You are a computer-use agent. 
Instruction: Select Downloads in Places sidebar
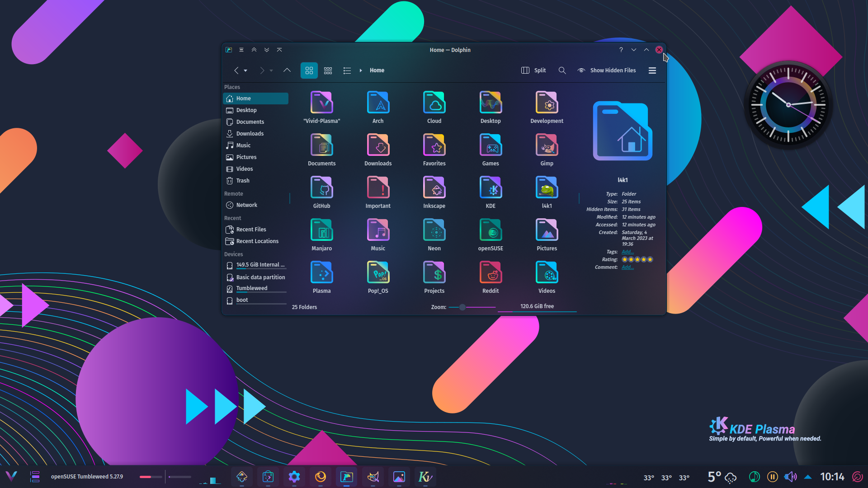(256, 134)
